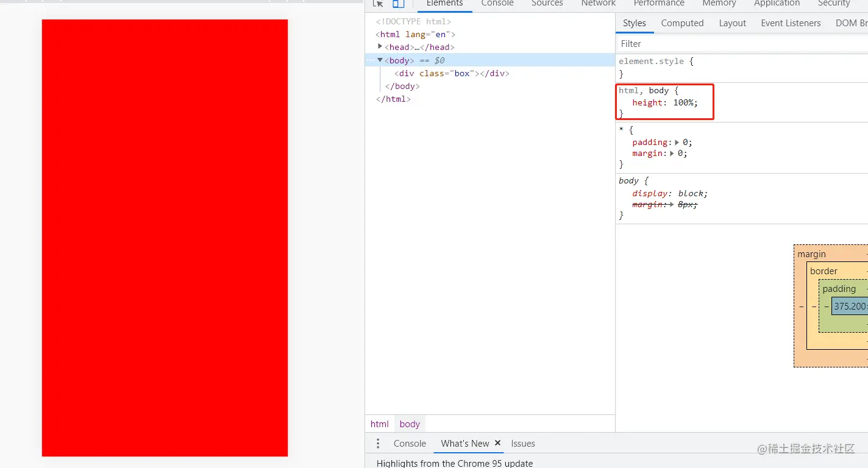The width and height of the screenshot is (868, 468).
Task: Click the content size 375.200 in box model
Action: pyautogui.click(x=850, y=306)
